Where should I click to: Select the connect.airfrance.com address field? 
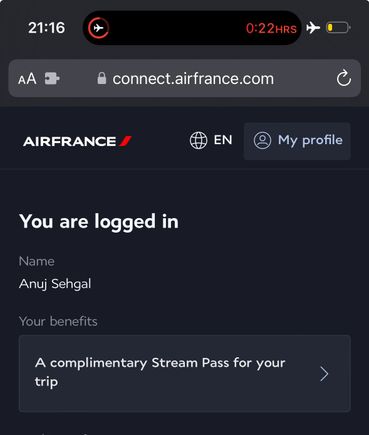[x=185, y=79]
